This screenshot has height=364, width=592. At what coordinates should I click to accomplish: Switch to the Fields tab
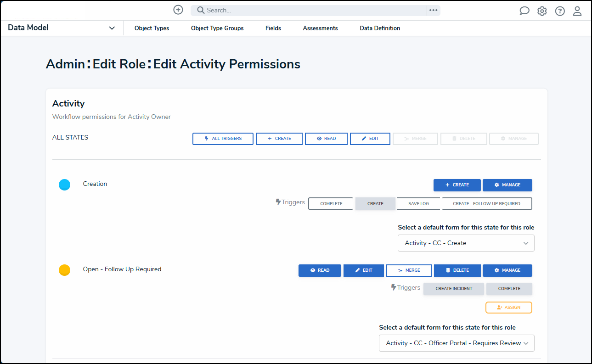pos(273,28)
